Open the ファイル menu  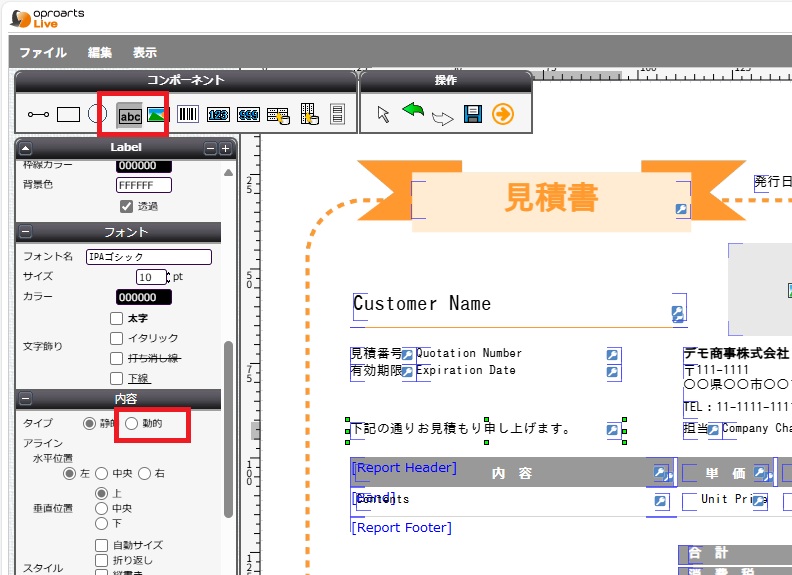point(43,53)
